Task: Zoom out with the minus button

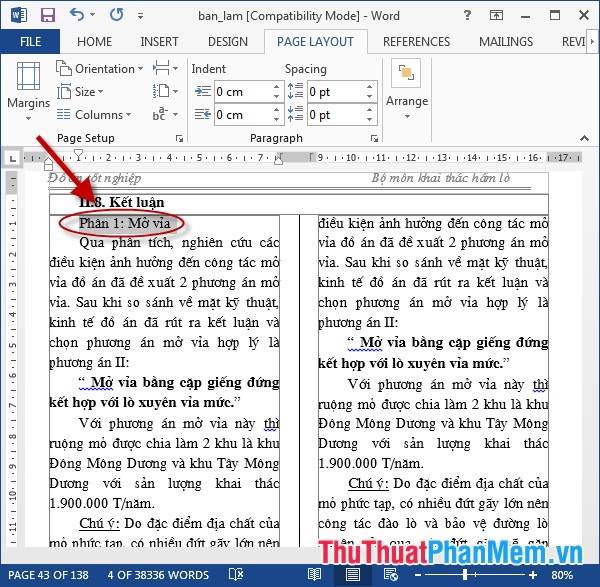Action: pos(418,575)
